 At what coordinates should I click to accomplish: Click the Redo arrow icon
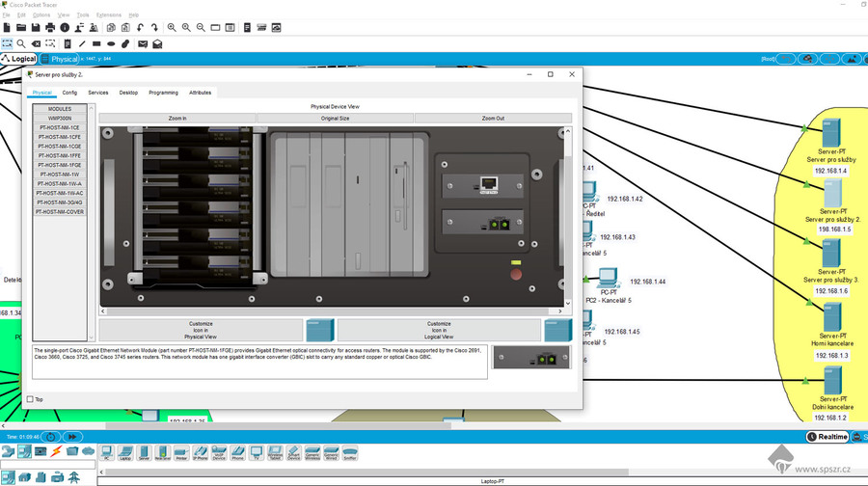154,27
